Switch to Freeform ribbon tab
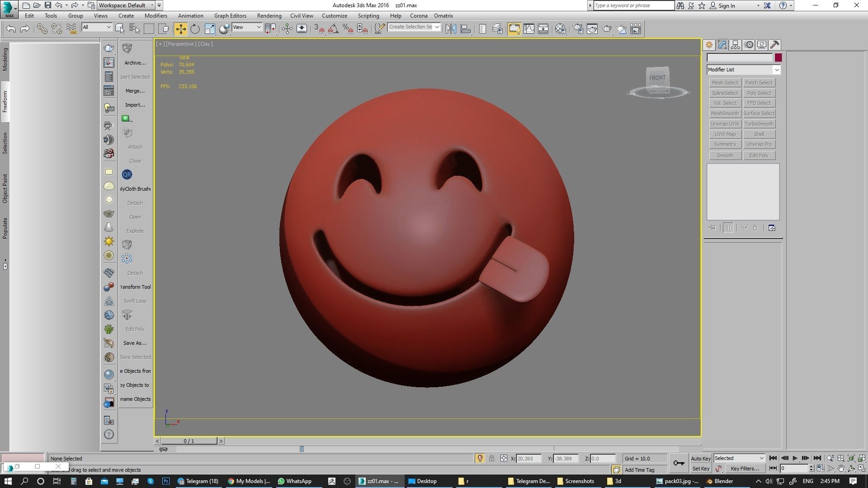 5,102
